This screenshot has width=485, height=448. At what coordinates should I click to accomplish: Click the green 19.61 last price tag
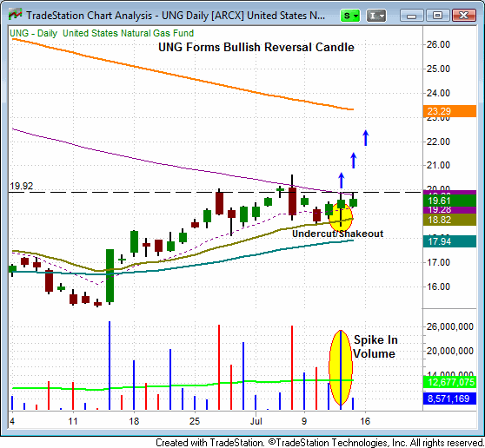tap(449, 201)
